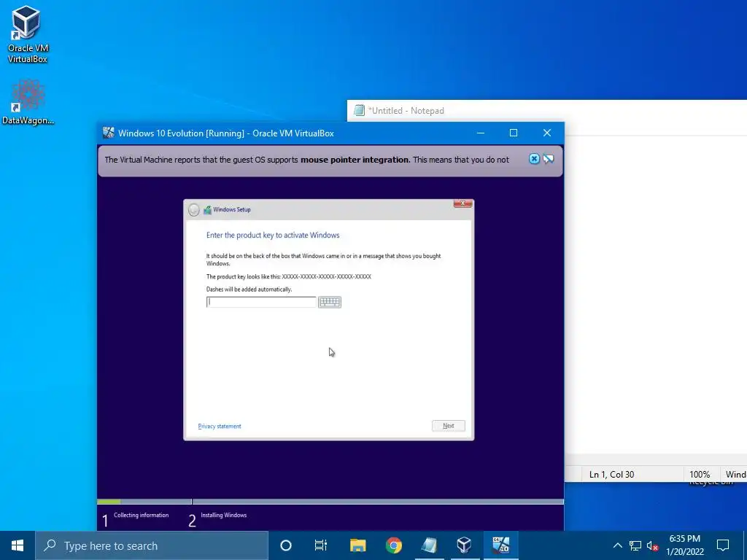This screenshot has height=560, width=747.
Task: Dismiss the mouse pointer integration notice
Action: (x=534, y=158)
